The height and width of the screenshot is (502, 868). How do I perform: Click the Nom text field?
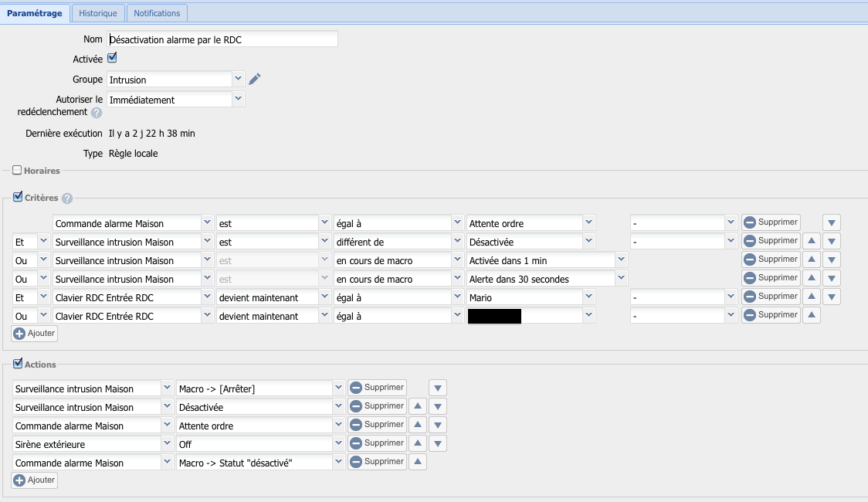[x=222, y=39]
